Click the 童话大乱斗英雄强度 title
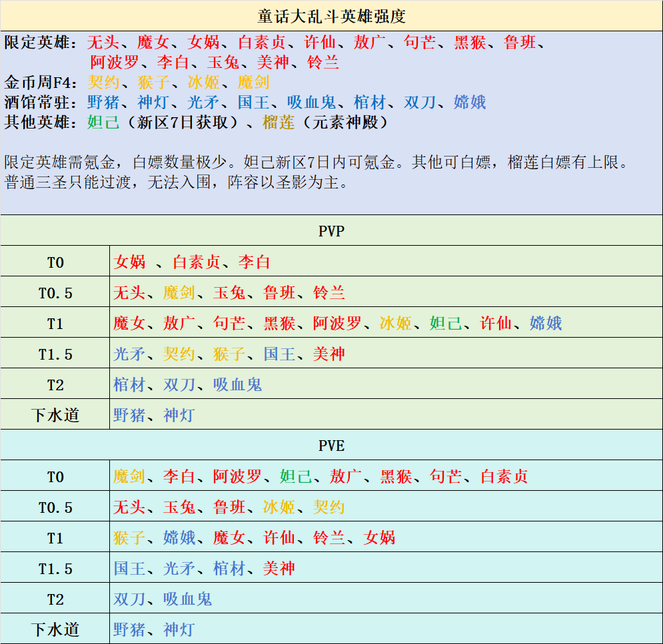Image resolution: width=663 pixels, height=644 pixels. [331, 11]
